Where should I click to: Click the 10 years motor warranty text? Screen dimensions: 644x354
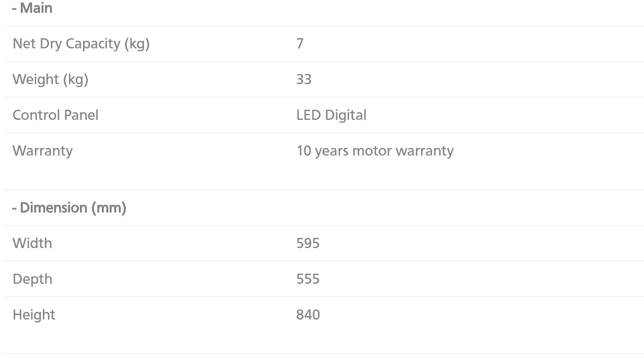click(x=375, y=151)
